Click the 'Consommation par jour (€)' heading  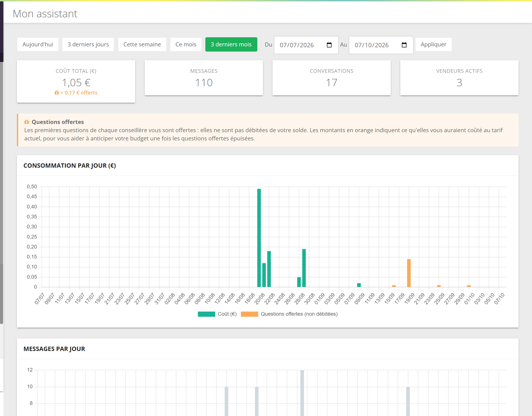[70, 166]
